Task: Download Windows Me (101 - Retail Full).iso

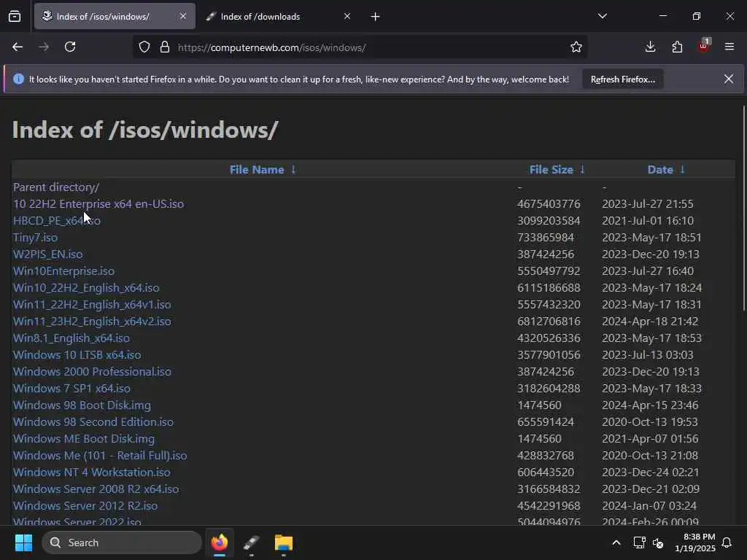Action: 100,455
